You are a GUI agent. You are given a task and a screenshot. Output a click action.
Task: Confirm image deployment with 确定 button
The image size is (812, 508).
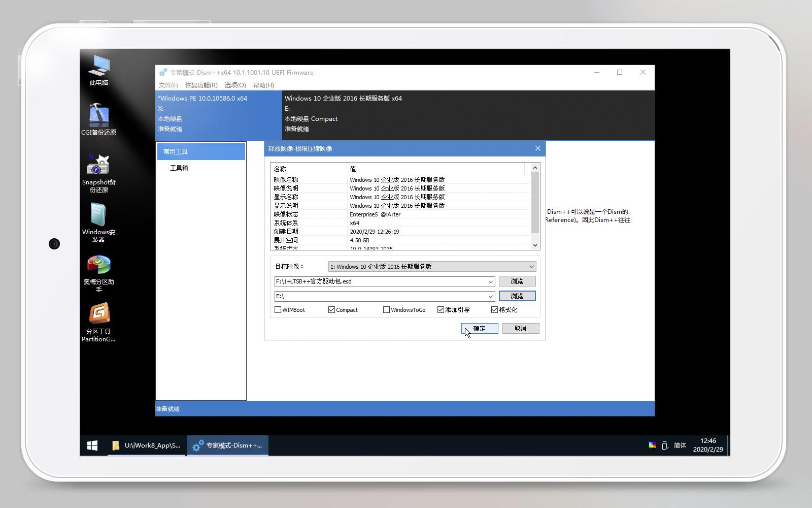pyautogui.click(x=479, y=328)
